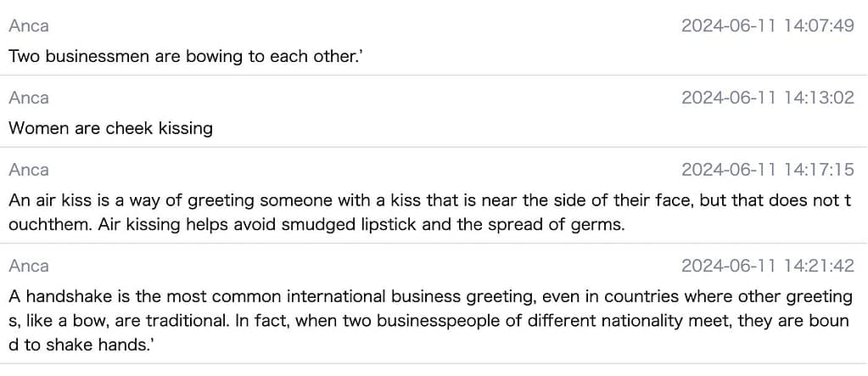
Task: Click the Anca name above the bowing message
Action: [29, 25]
